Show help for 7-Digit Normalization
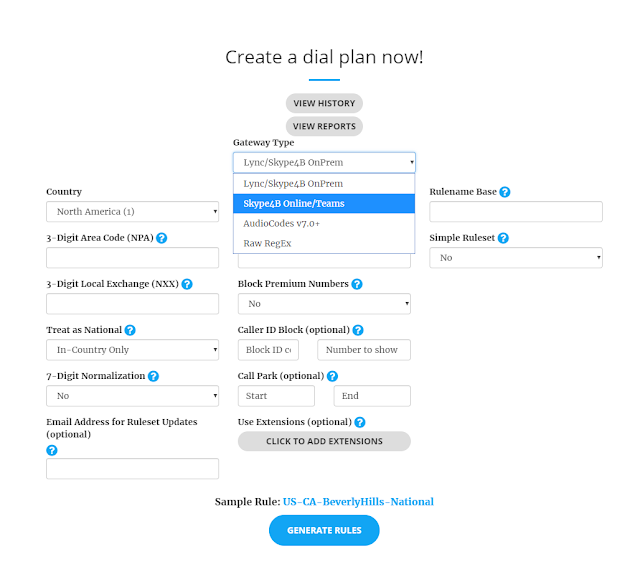This screenshot has height=572, width=640. point(153,376)
